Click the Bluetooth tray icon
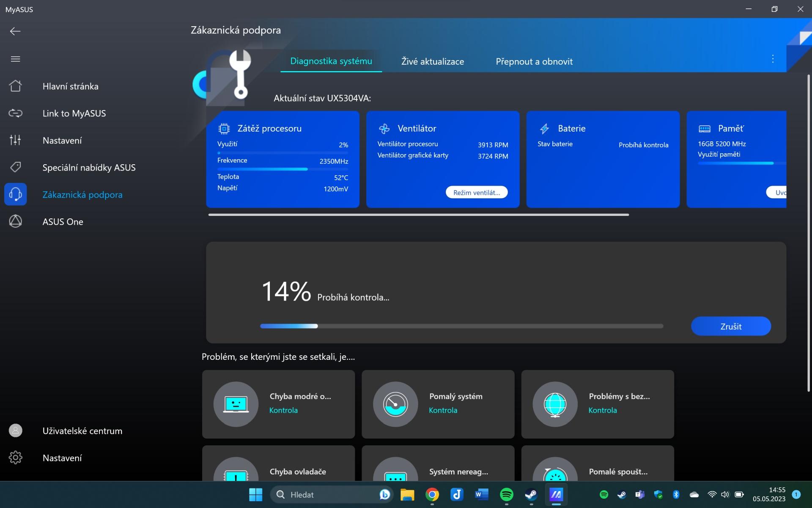The height and width of the screenshot is (508, 812). [676, 494]
